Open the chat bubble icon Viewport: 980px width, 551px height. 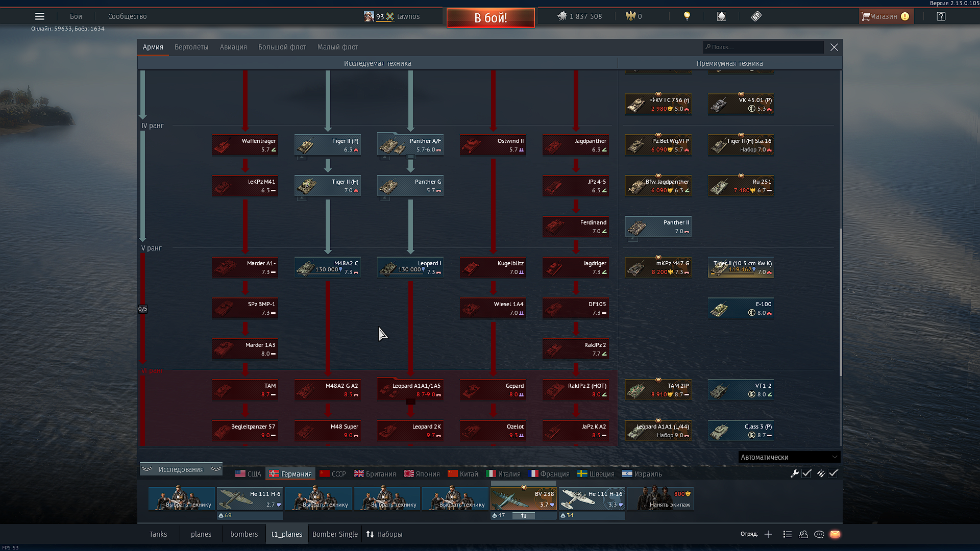coord(819,534)
